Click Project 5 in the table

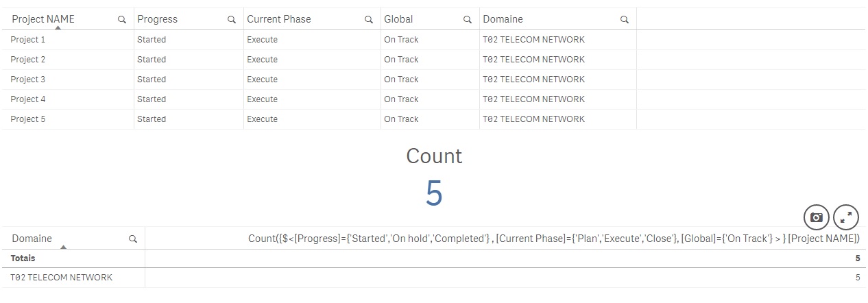28,119
